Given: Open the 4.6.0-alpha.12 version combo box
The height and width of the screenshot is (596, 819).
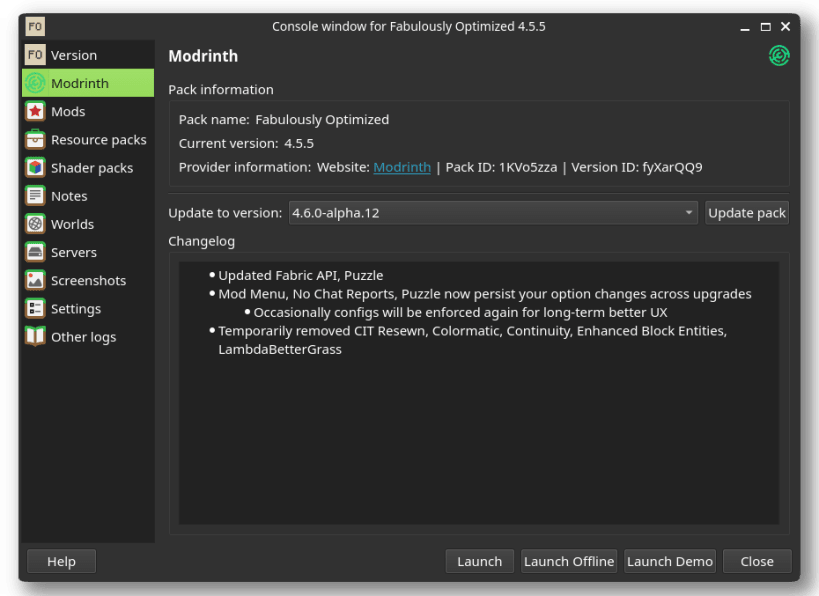Looking at the screenshot, I should point(493,213).
